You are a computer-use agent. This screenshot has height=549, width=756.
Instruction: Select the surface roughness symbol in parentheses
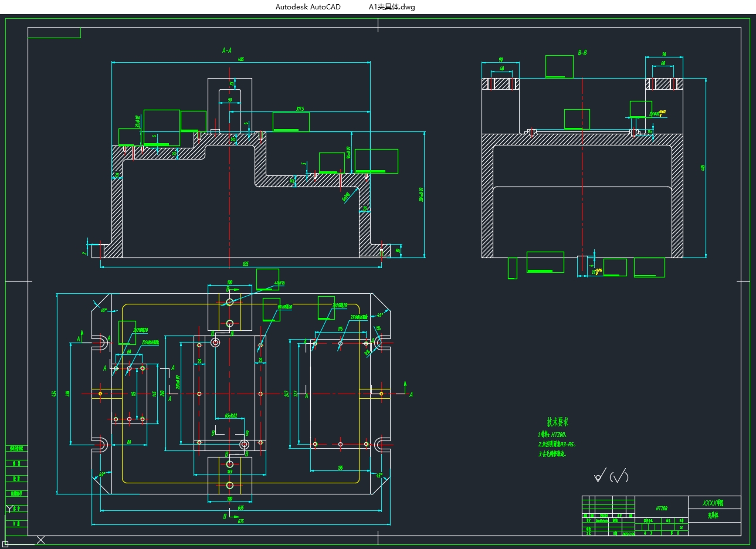[619, 476]
